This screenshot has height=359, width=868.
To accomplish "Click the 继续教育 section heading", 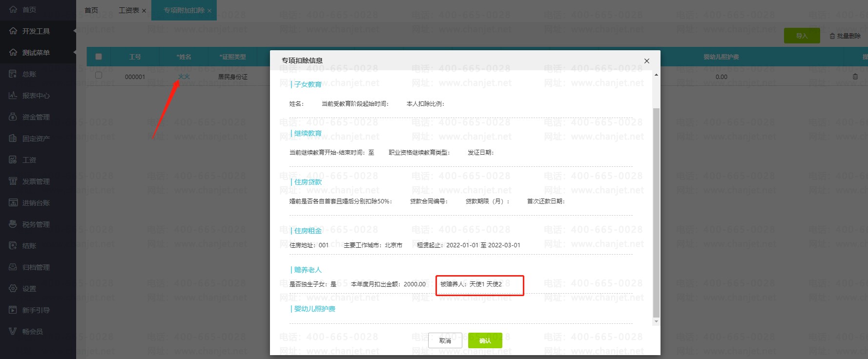I will coord(308,133).
